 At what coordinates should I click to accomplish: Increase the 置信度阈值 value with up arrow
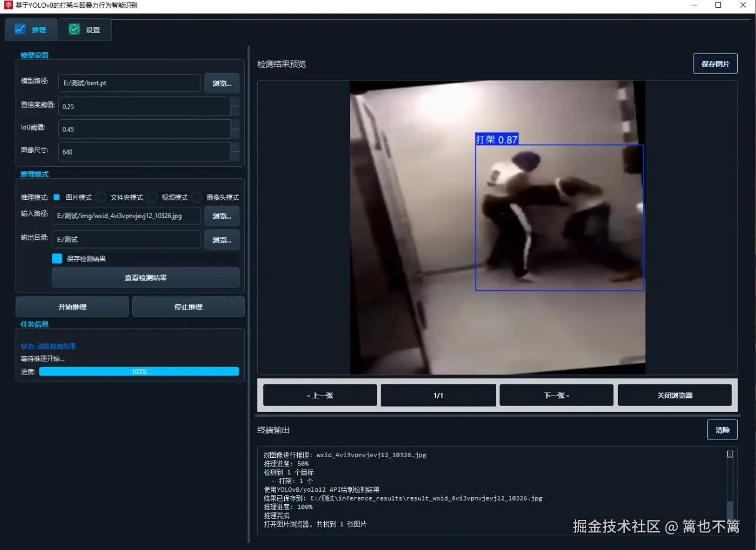(235, 101)
